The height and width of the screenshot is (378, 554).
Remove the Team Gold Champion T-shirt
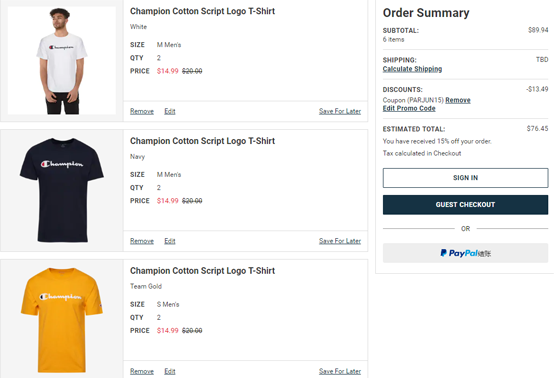tap(142, 371)
